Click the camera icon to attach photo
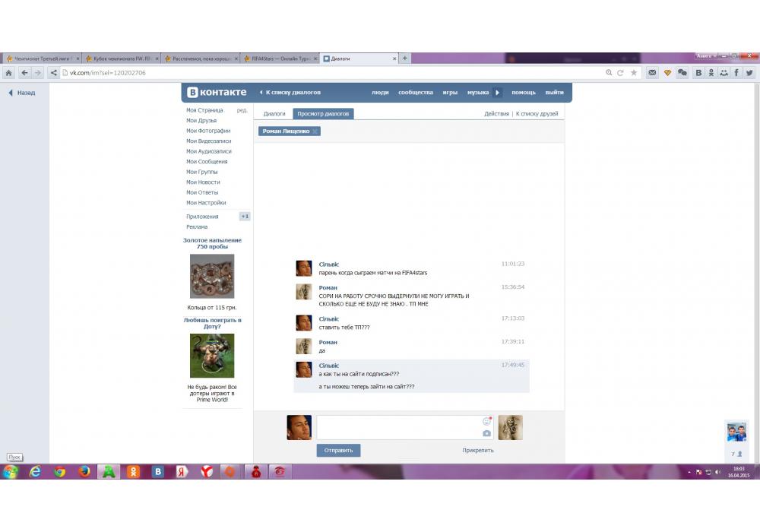The image size is (760, 532). coord(486,433)
